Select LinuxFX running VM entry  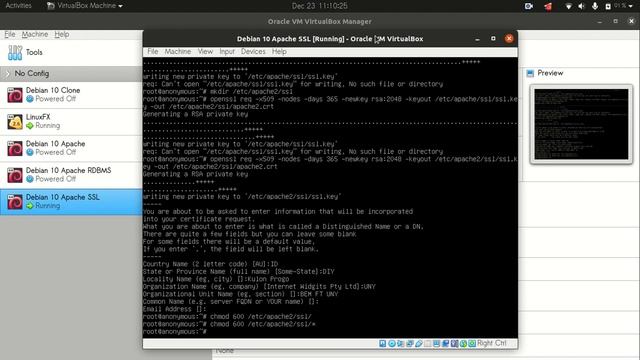pyautogui.click(x=71, y=122)
